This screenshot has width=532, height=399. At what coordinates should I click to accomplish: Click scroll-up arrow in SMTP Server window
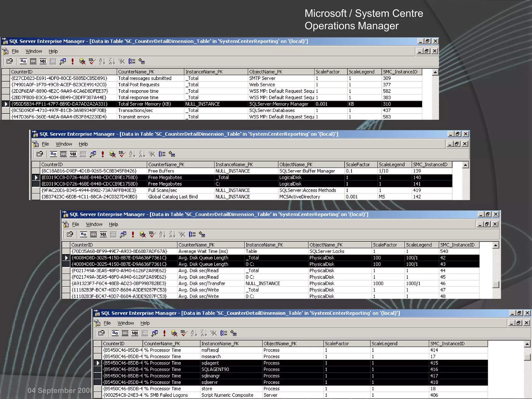tap(435, 72)
